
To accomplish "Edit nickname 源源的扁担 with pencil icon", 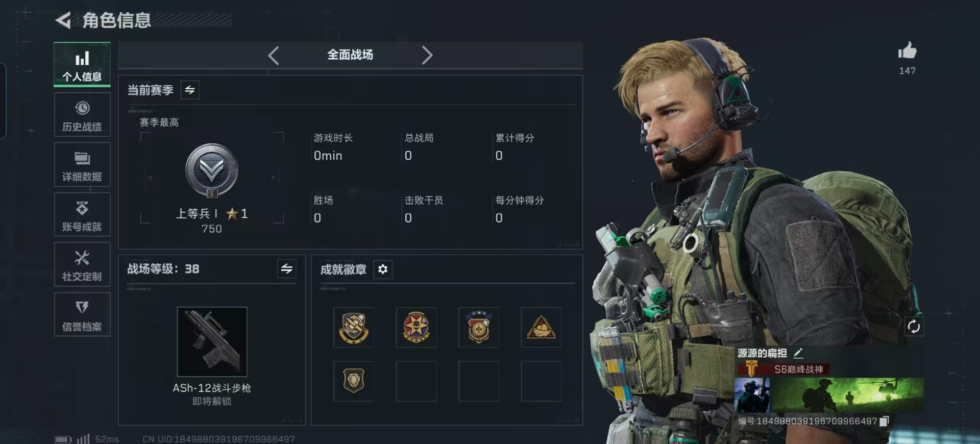I will pyautogui.click(x=798, y=353).
